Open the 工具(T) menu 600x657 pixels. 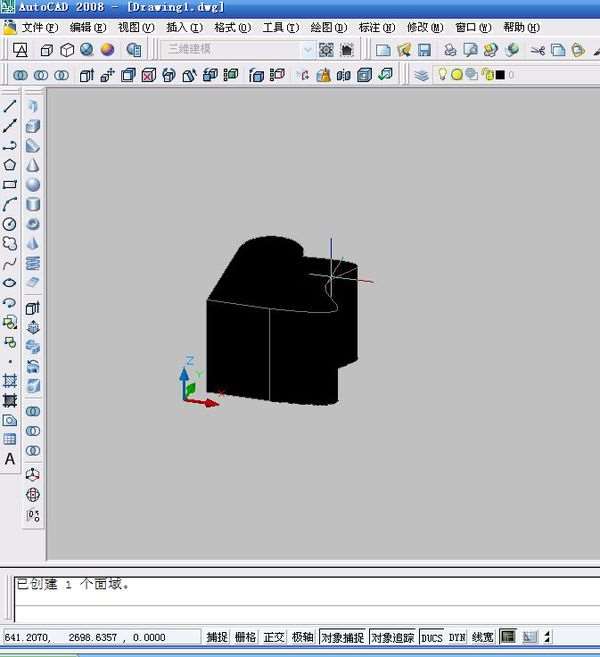click(x=280, y=27)
